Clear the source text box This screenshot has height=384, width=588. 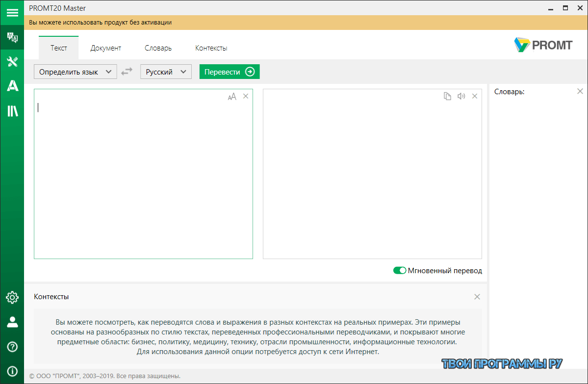point(246,97)
